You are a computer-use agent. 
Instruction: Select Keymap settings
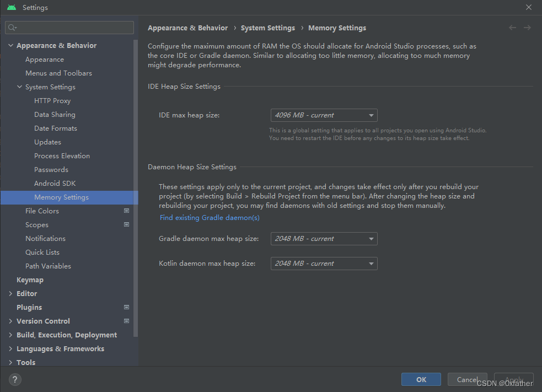[x=30, y=280]
